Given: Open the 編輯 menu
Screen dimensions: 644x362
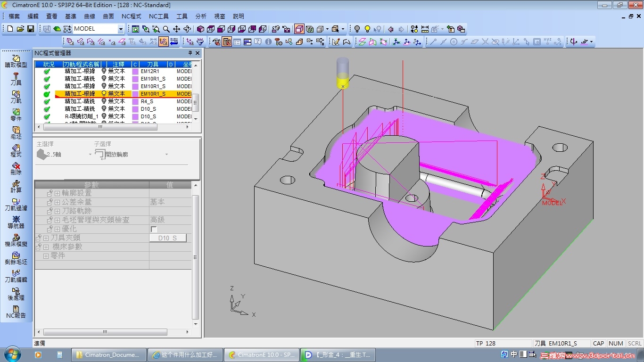Looking at the screenshot, I should tap(33, 16).
